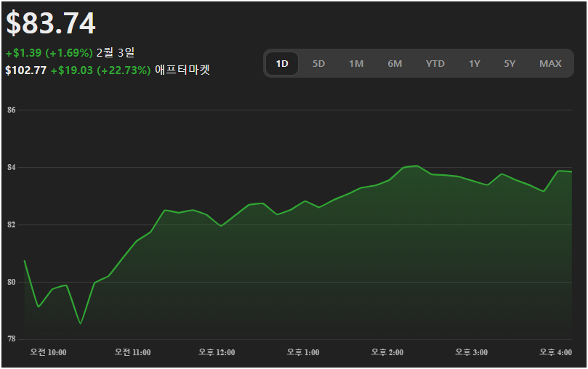
Task: Click the $102.77 after-market price
Action: 26,70
